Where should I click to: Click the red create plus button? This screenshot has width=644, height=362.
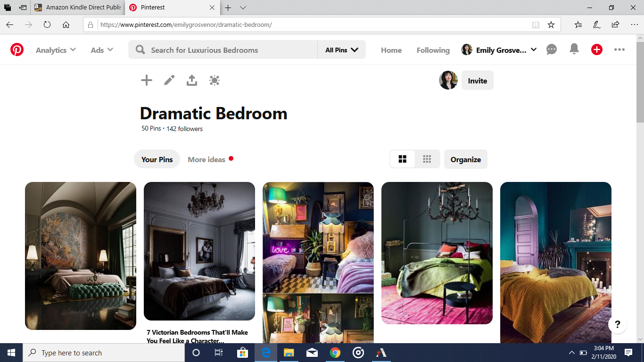click(597, 49)
